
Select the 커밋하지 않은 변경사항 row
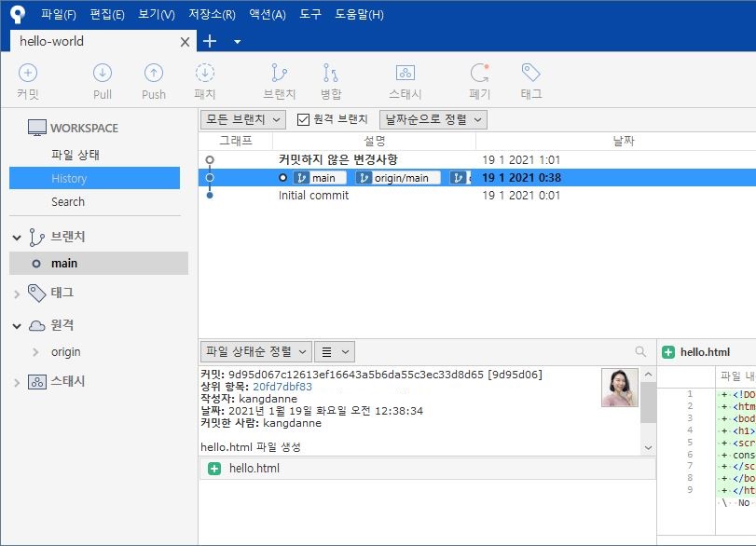tap(477, 159)
